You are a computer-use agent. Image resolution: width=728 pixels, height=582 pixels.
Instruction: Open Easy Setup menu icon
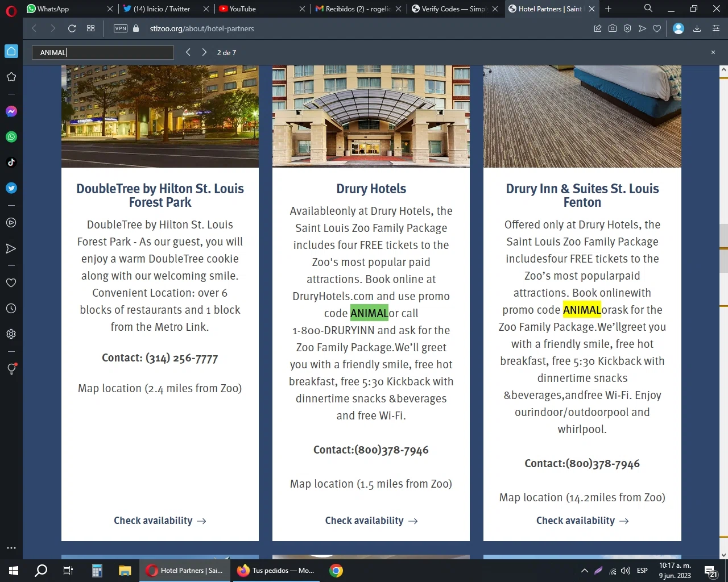click(716, 28)
